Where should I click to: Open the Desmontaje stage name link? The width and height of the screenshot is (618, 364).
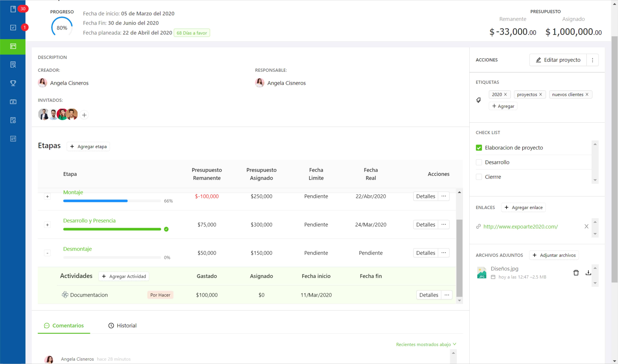(78, 249)
